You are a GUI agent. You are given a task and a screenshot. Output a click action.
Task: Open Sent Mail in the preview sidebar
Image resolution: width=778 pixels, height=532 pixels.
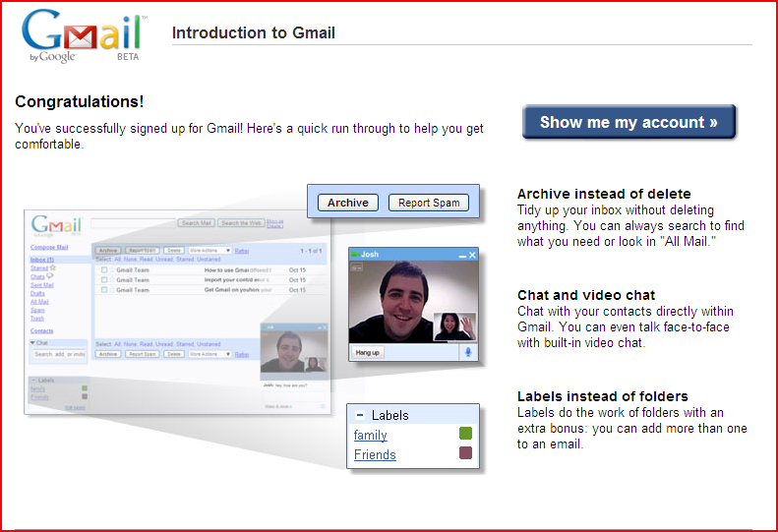42,285
